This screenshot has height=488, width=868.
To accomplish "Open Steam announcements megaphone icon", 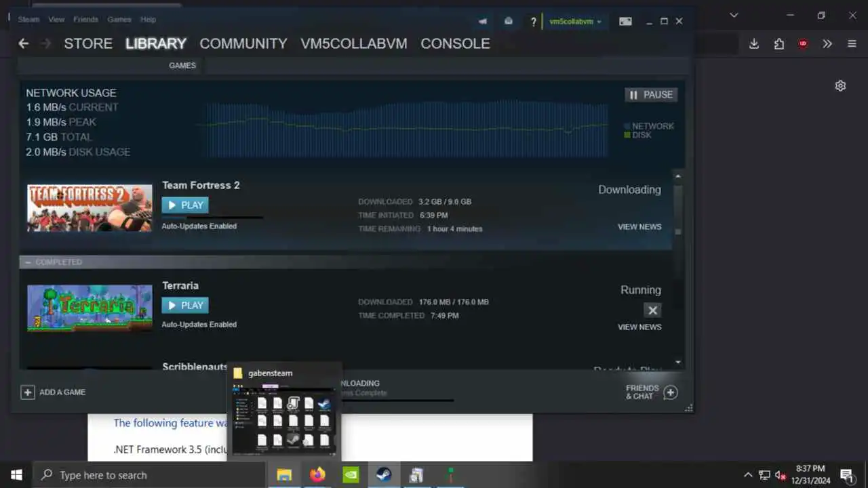I will (x=482, y=21).
